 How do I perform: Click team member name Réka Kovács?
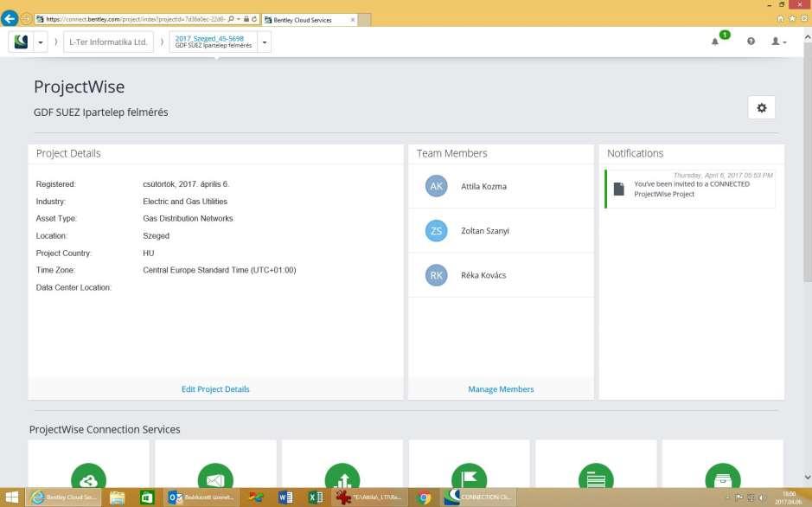pos(483,275)
